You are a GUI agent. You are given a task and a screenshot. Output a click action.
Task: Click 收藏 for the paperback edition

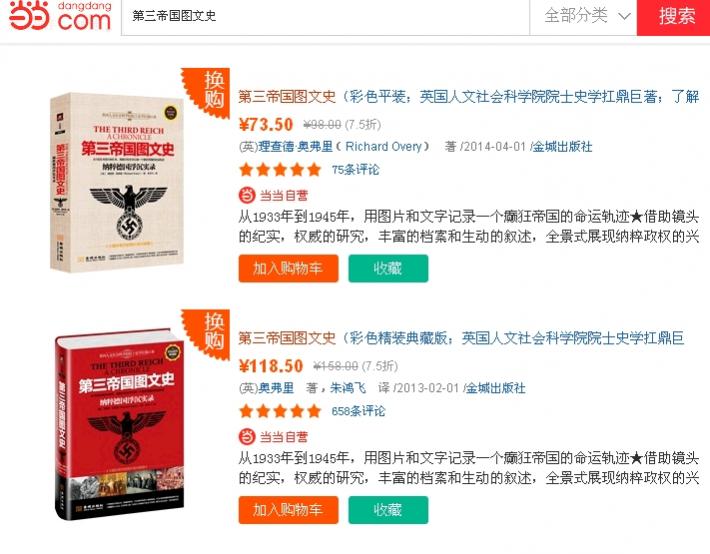(x=388, y=268)
